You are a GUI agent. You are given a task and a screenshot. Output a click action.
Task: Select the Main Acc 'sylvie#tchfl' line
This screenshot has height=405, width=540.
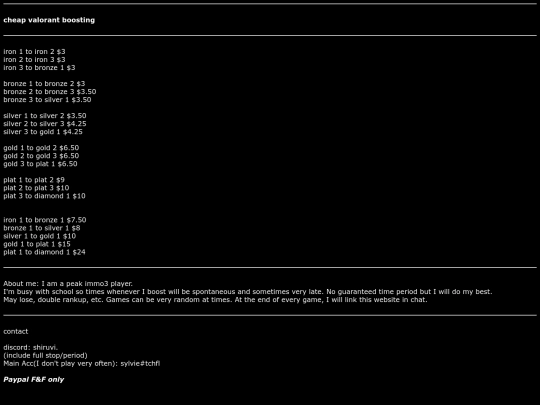pyautogui.click(x=82, y=363)
